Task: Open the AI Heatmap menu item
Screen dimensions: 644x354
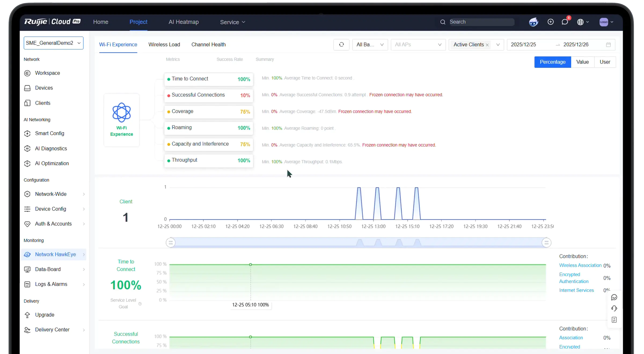Action: [184, 22]
